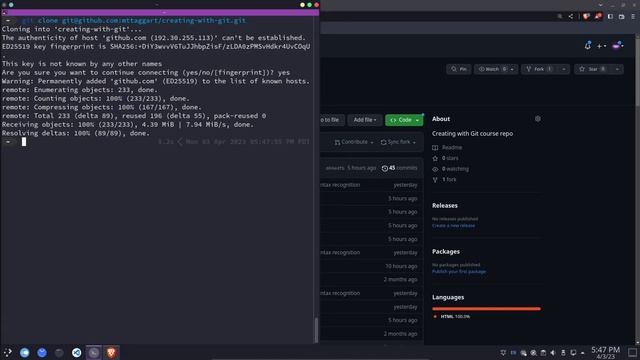Screen dimensions: 640x360
Task: Toggle the browser sidebar panel icon
Action: click(x=610, y=16)
